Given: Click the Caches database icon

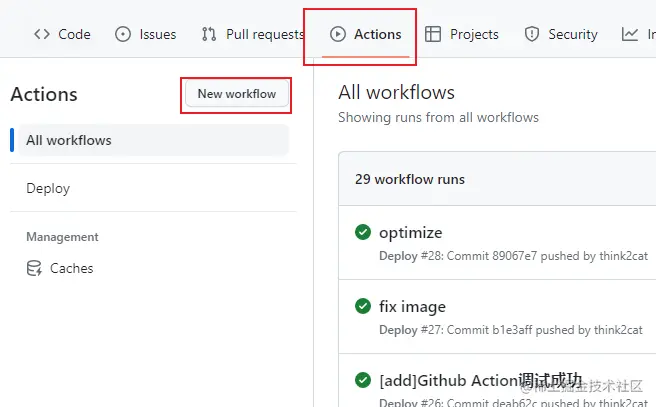Looking at the screenshot, I should (34, 268).
